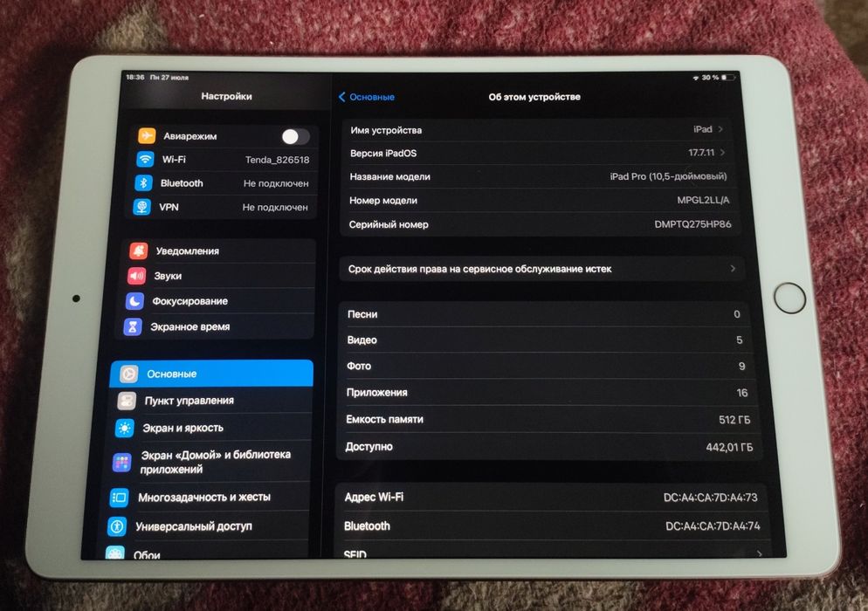The height and width of the screenshot is (611, 868).
Task: Open Универсальный доступ settings
Action: tap(204, 525)
